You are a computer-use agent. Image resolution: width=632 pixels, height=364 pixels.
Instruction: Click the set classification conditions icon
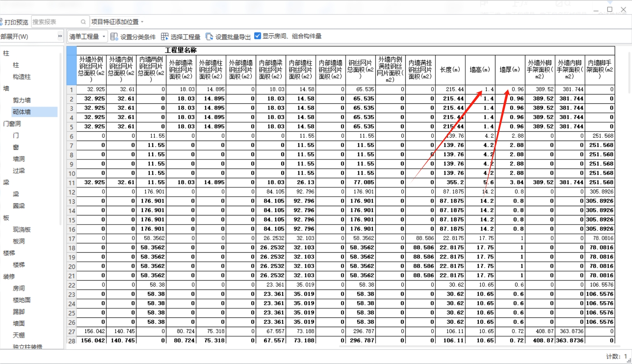point(114,36)
